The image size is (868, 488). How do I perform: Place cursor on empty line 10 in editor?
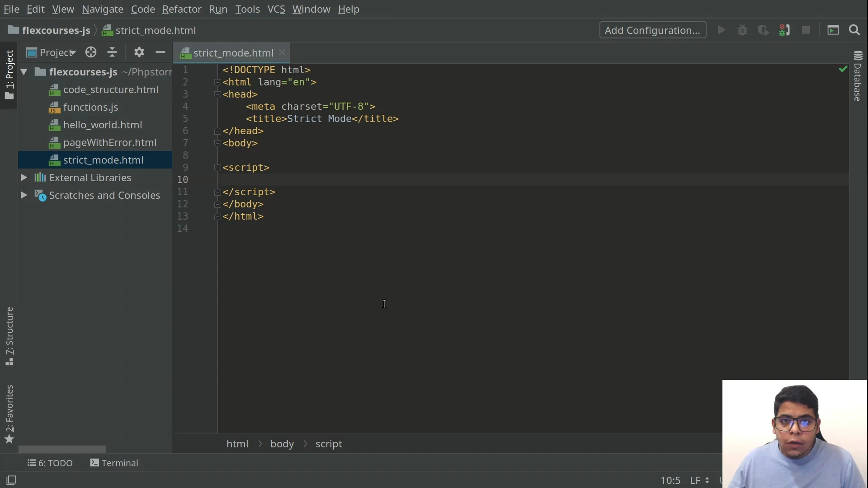click(x=533, y=180)
